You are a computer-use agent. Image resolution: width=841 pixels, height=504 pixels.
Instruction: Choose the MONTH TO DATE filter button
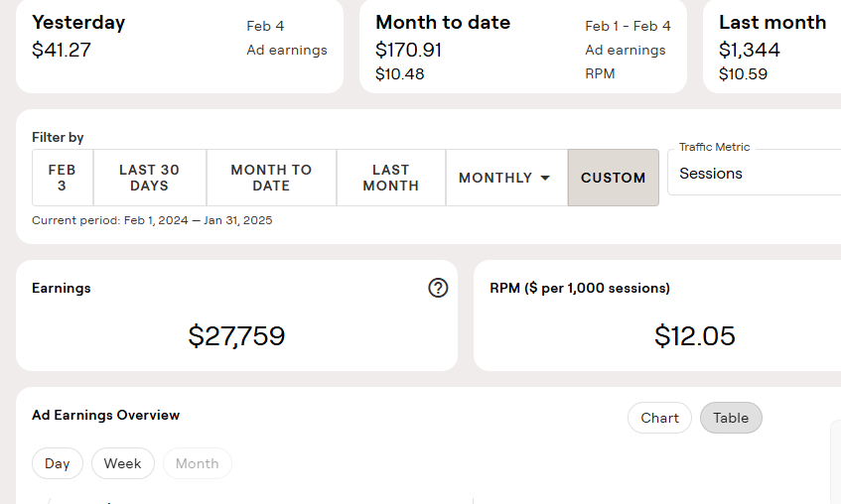tap(271, 178)
